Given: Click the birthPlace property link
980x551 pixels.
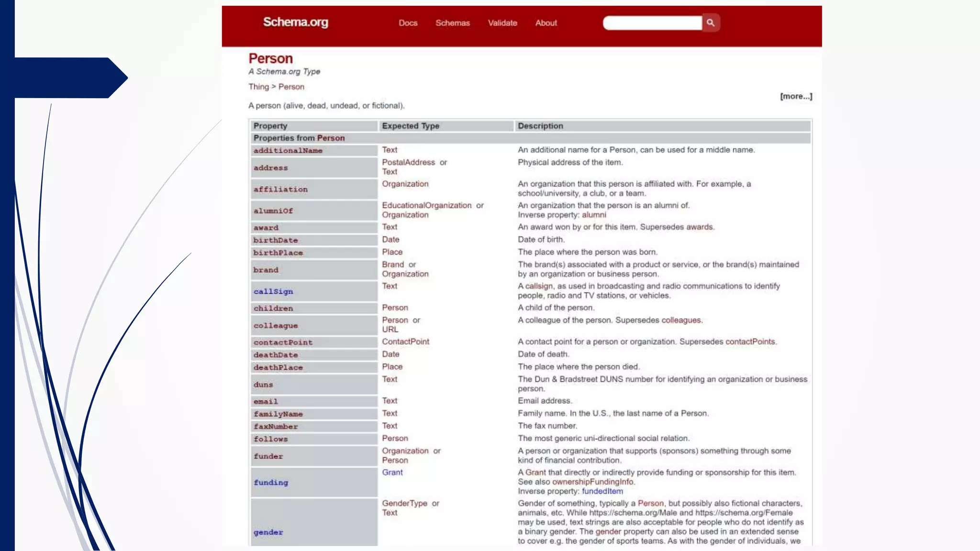Looking at the screenshot, I should [278, 253].
